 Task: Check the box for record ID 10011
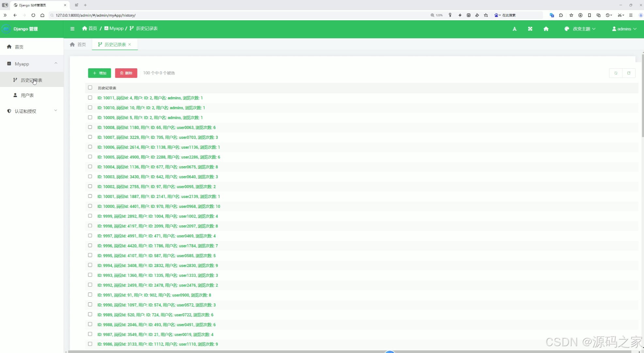[x=90, y=98]
